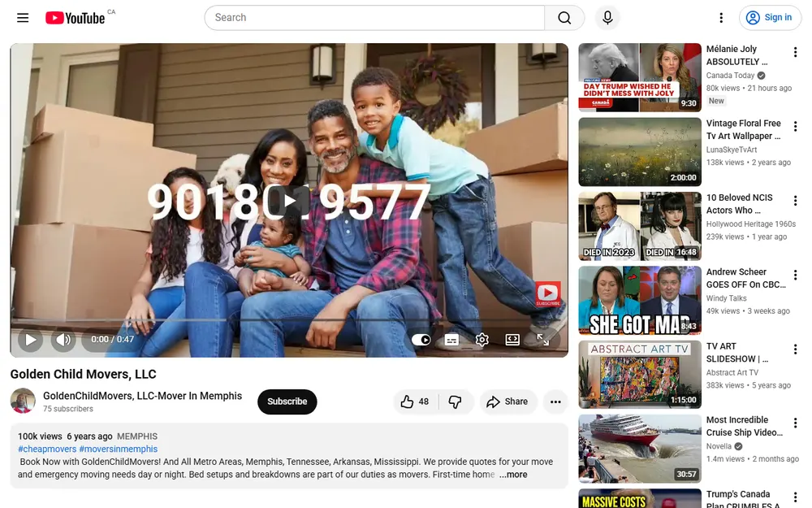Expand description with ...more
This screenshot has height=508, width=812.
point(513,475)
